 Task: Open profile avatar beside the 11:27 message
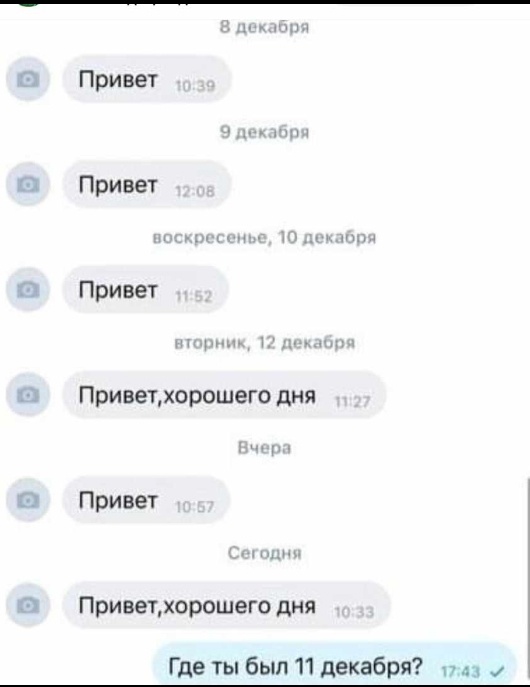[28, 395]
